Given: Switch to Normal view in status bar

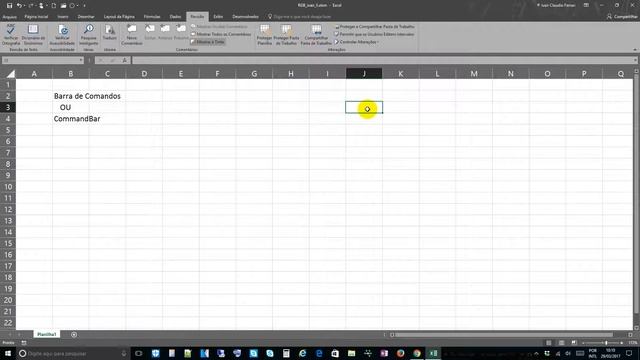Looking at the screenshot, I should point(549,343).
